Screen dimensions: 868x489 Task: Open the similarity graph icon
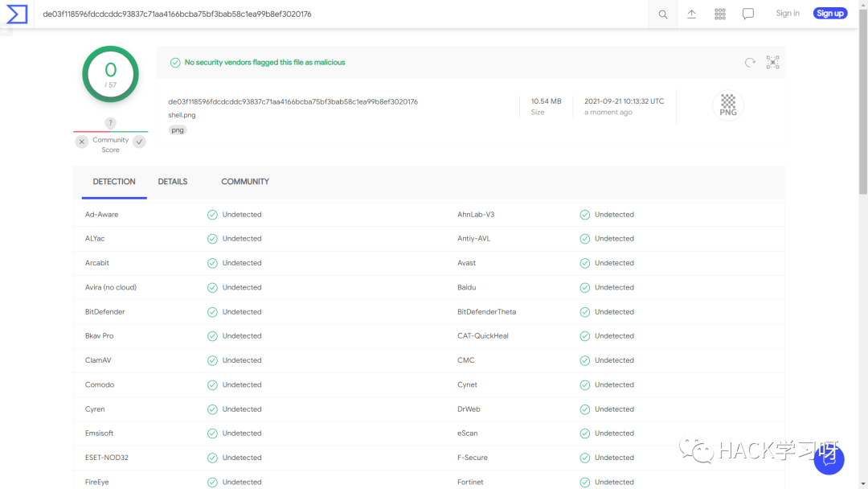click(773, 62)
